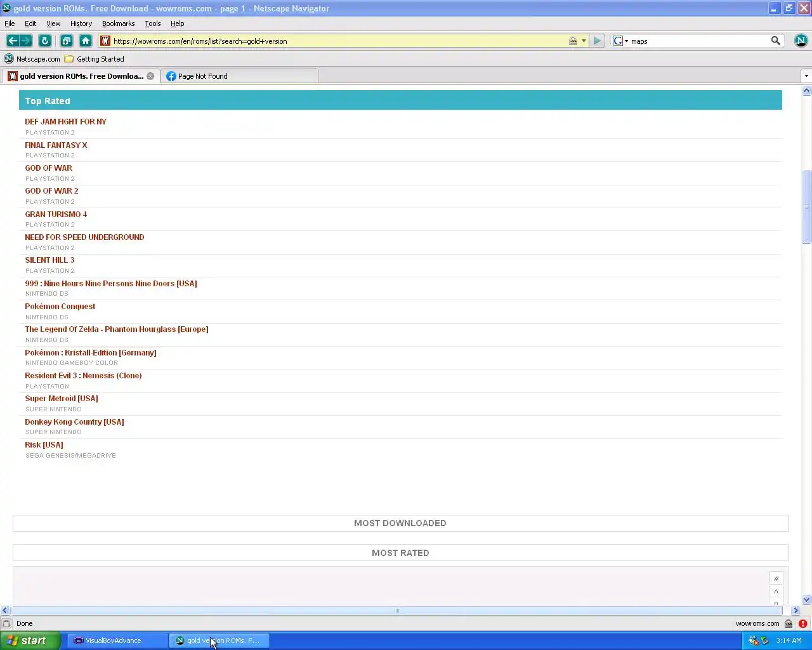
Task: Open the View menu
Action: (53, 23)
